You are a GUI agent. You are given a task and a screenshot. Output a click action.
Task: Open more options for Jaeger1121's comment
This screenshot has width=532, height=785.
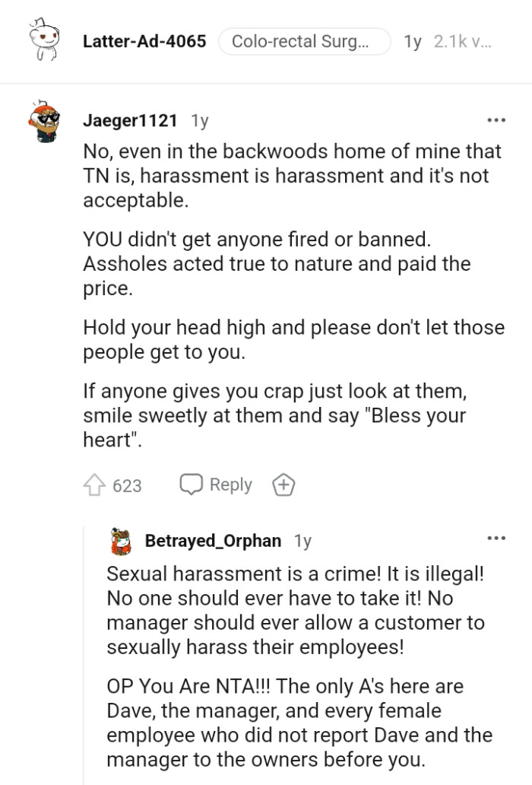(496, 120)
